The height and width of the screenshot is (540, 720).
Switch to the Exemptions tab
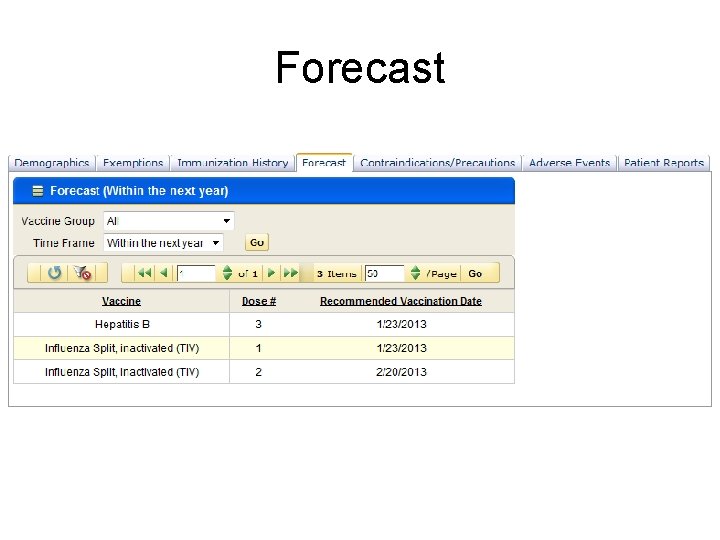[133, 163]
